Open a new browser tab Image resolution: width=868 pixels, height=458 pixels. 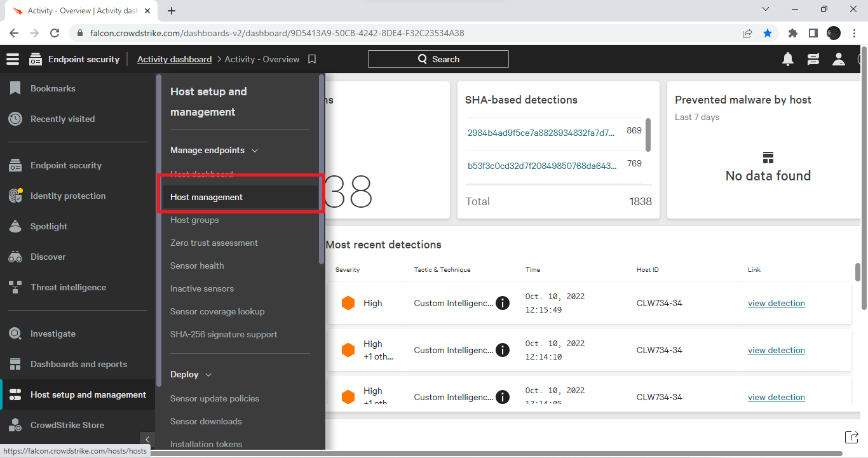[x=172, y=10]
